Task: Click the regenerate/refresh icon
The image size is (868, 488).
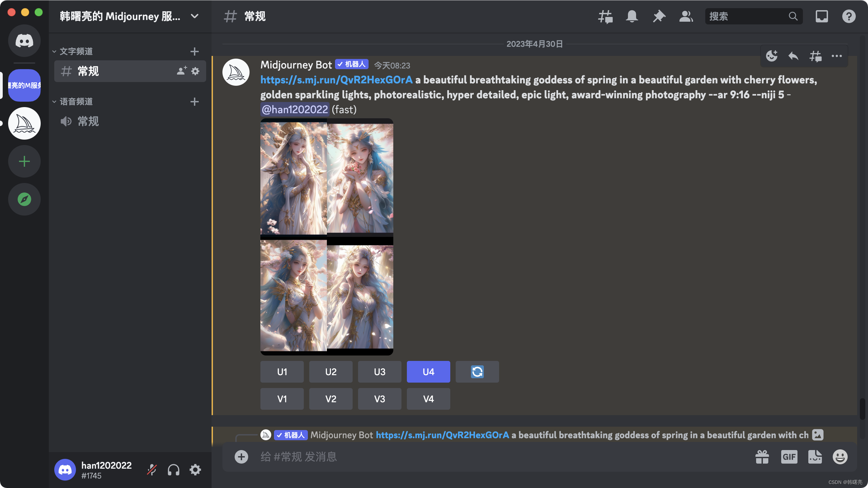Action: (477, 372)
